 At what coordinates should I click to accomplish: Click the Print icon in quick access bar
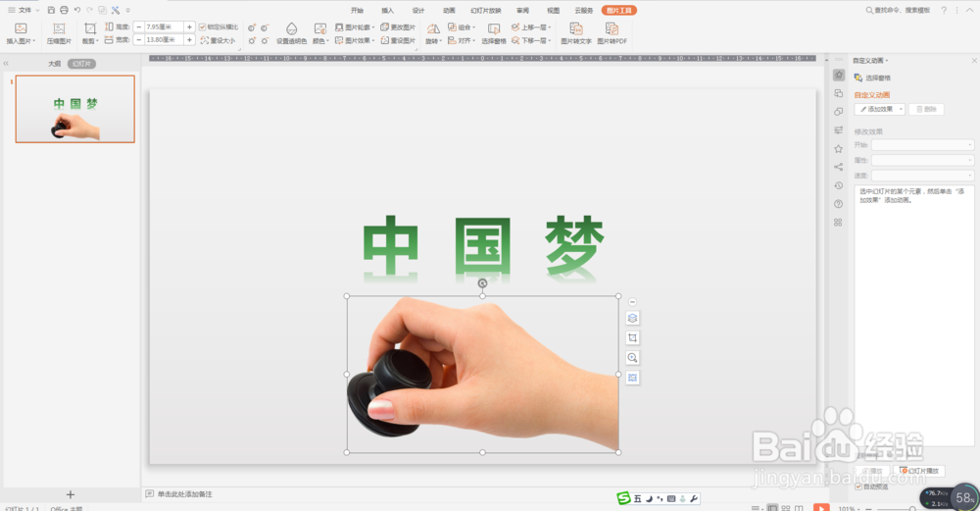coord(64,10)
